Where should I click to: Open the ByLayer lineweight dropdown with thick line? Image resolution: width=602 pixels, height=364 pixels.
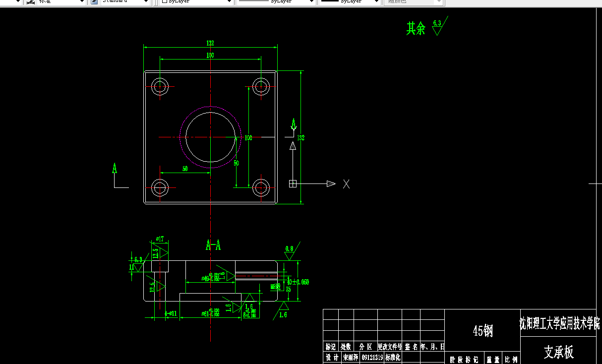[349, 2]
